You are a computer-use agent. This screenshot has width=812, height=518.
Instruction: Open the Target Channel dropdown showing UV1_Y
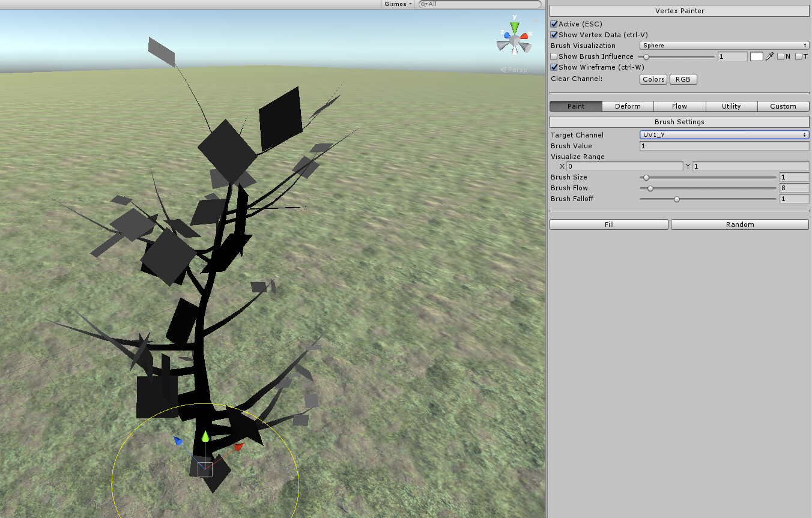point(724,134)
